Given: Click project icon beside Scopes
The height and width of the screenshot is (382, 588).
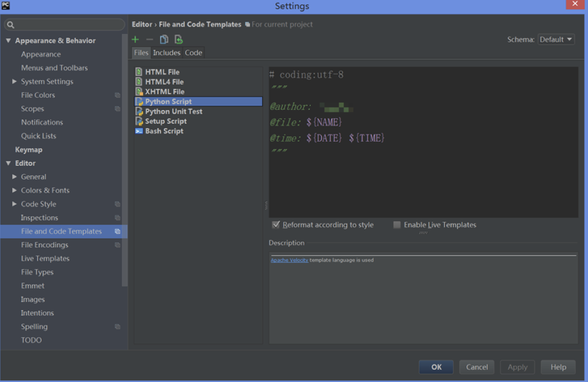Looking at the screenshot, I should 117,109.
